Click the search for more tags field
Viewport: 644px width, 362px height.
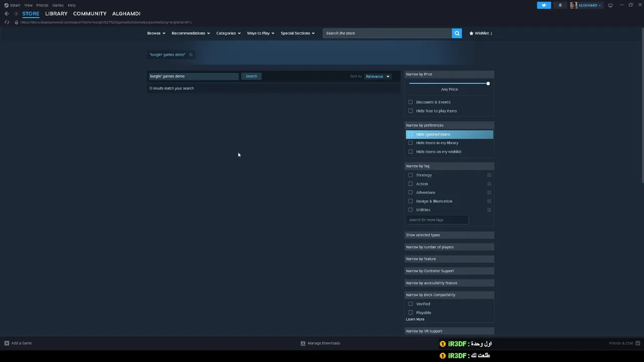pos(437,220)
